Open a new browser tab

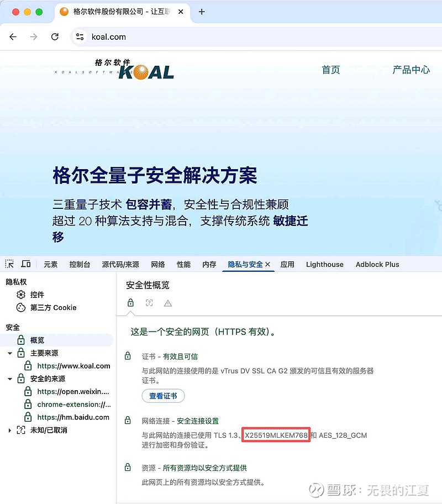pyautogui.click(x=202, y=12)
